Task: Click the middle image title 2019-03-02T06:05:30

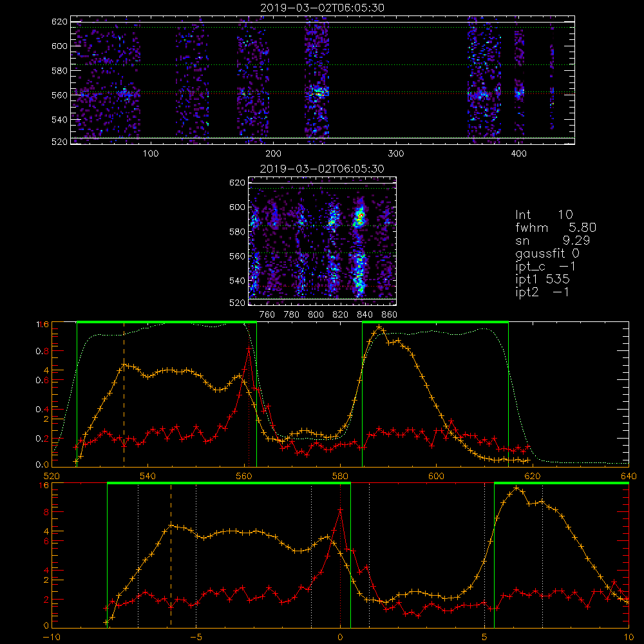Action: click(322, 169)
